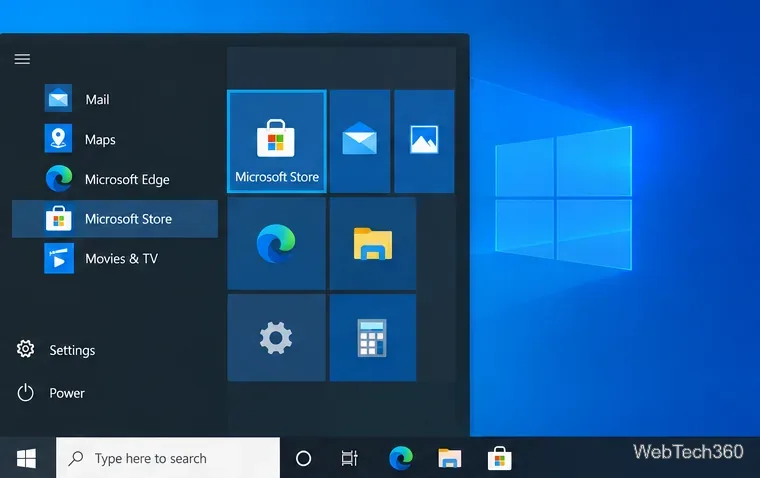Screen dimensions: 760x478
Task: Click the Maps pin icon in app list
Action: (58, 138)
